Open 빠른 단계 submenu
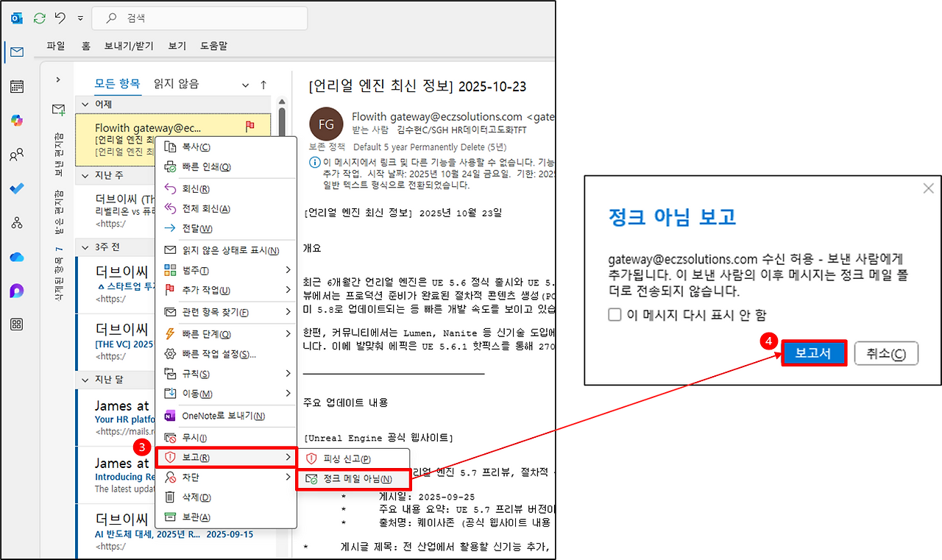This screenshot has height=560, width=942. [226, 334]
